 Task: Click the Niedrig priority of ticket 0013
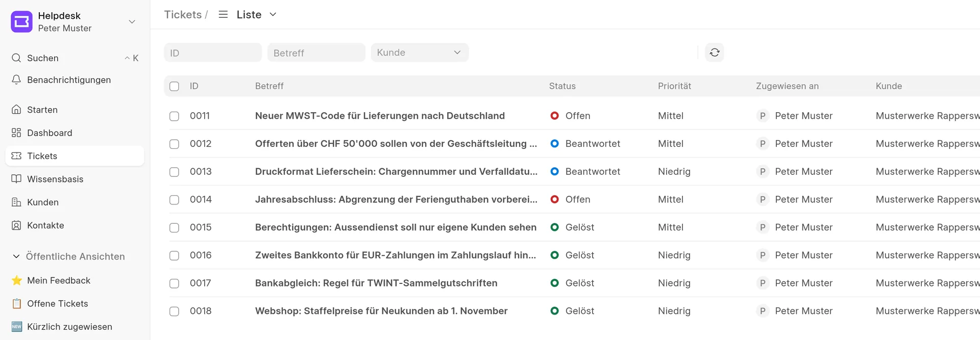[674, 171]
